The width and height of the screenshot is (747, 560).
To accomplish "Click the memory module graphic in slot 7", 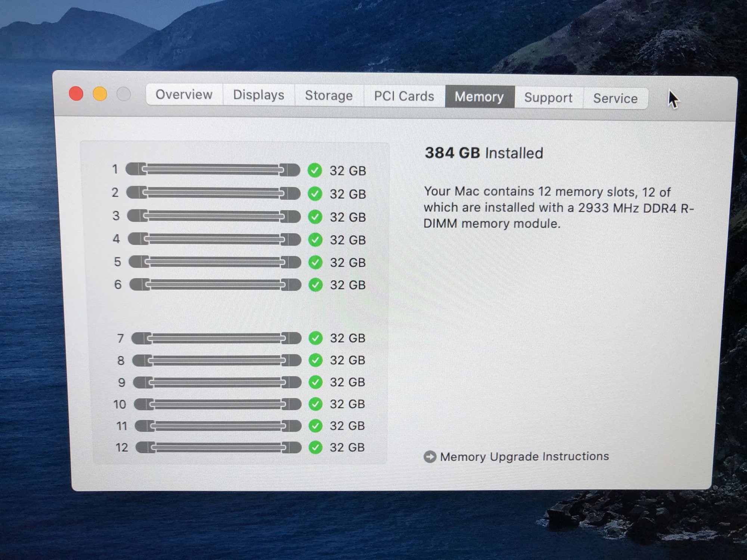I will [217, 338].
